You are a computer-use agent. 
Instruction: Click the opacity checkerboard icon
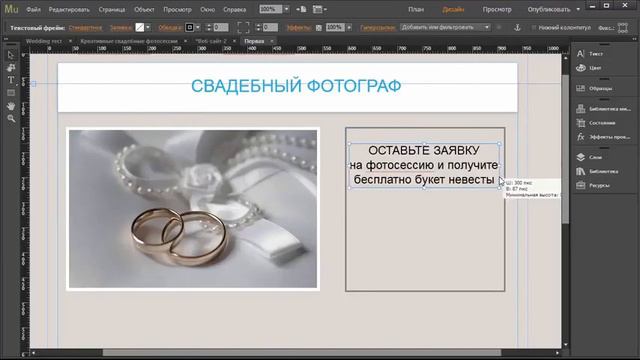(319, 28)
